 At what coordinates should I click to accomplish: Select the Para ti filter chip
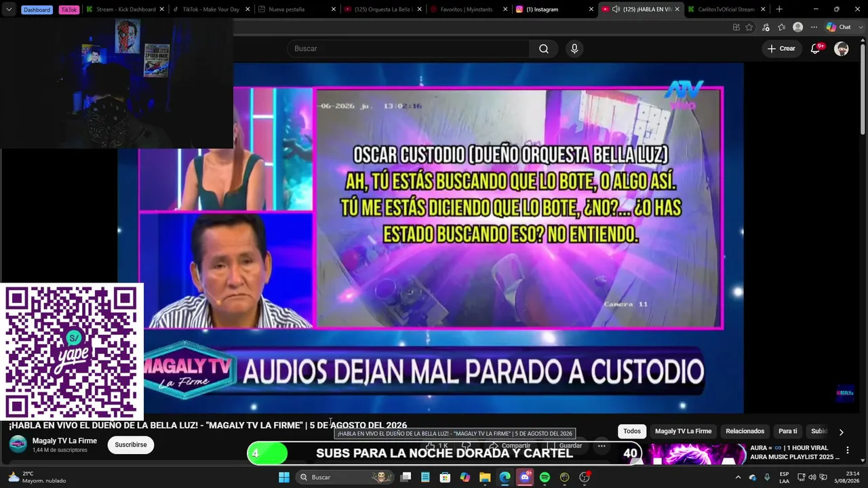click(x=787, y=431)
